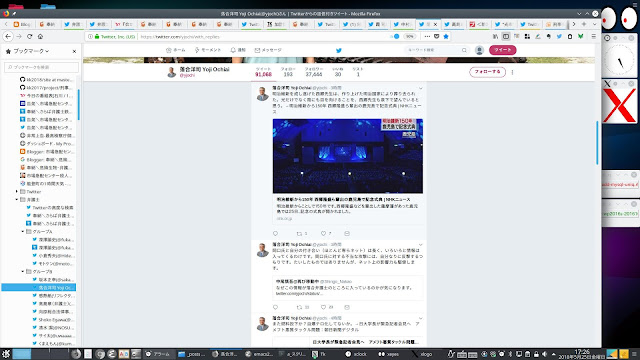Open the Twitter account avatar menu
The image size is (640, 360).
(479, 50)
